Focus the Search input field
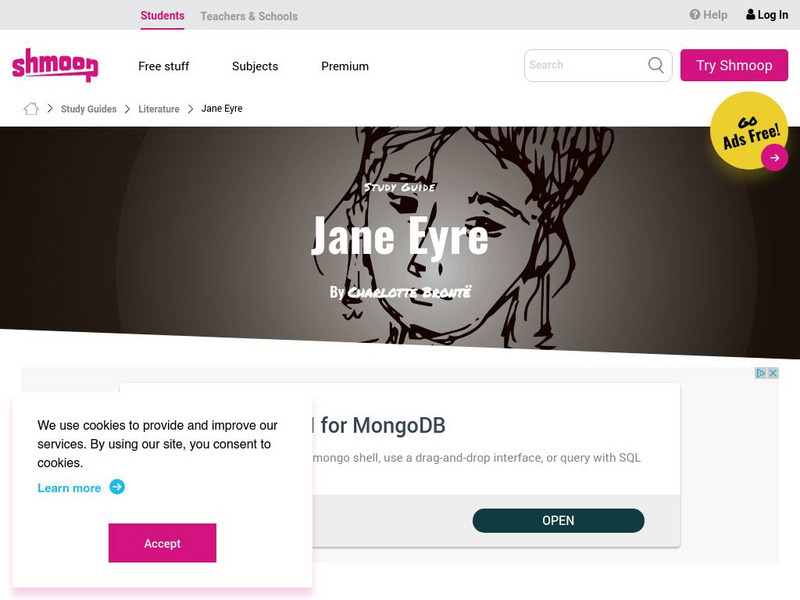The width and height of the screenshot is (800, 600). tap(587, 65)
